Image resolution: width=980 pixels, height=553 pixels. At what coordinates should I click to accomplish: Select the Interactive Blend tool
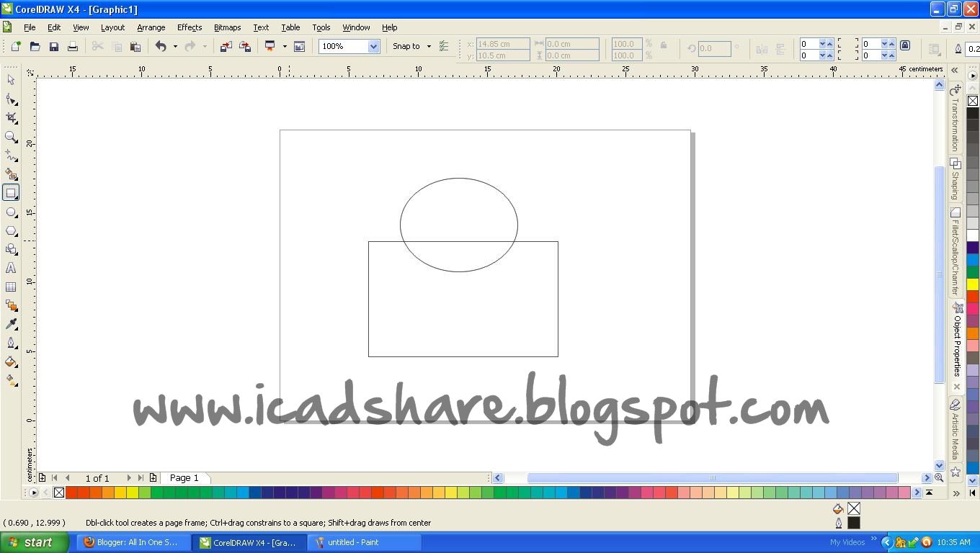point(11,305)
